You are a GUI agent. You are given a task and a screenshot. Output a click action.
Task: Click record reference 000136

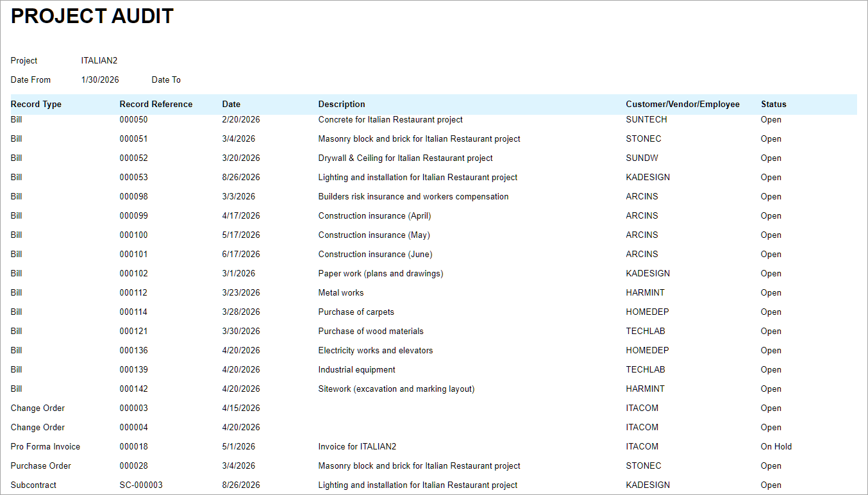(x=133, y=350)
